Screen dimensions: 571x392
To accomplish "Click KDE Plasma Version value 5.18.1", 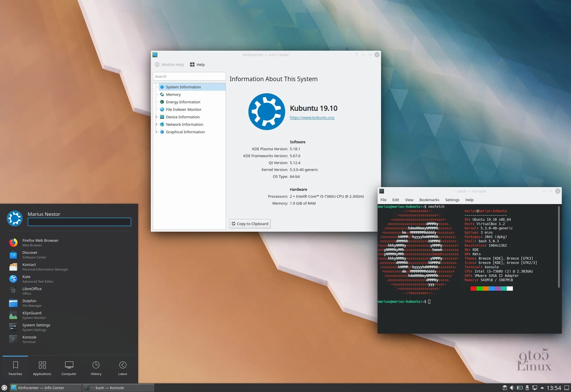I will click(x=295, y=149).
